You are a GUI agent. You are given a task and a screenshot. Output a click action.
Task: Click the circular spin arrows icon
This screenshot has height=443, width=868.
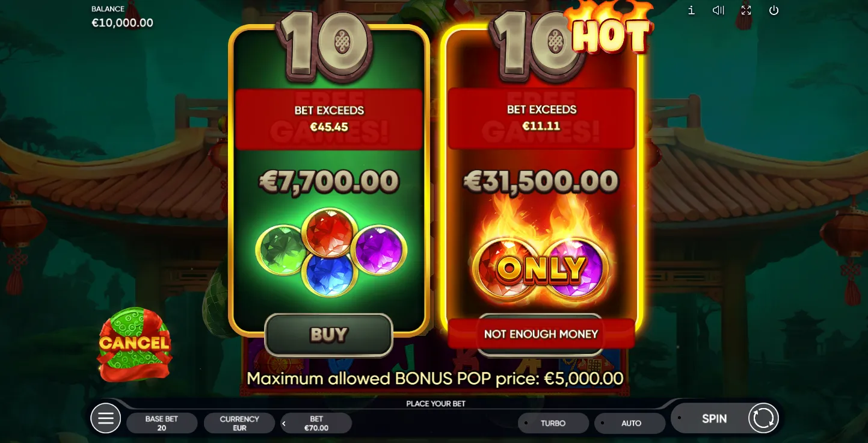[763, 418]
